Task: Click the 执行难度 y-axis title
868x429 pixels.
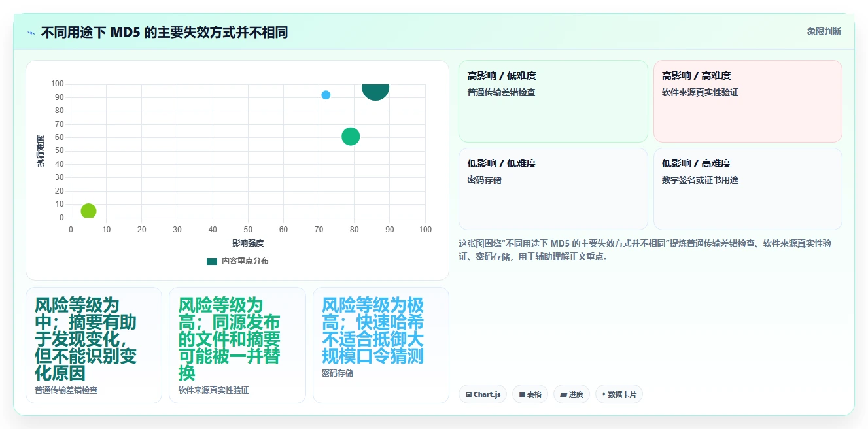Action: point(41,151)
